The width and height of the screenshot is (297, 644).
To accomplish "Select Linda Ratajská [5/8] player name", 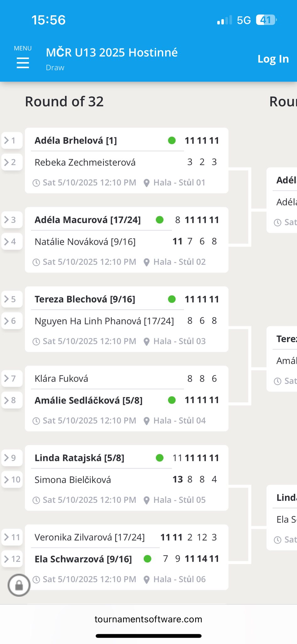I will click(79, 458).
